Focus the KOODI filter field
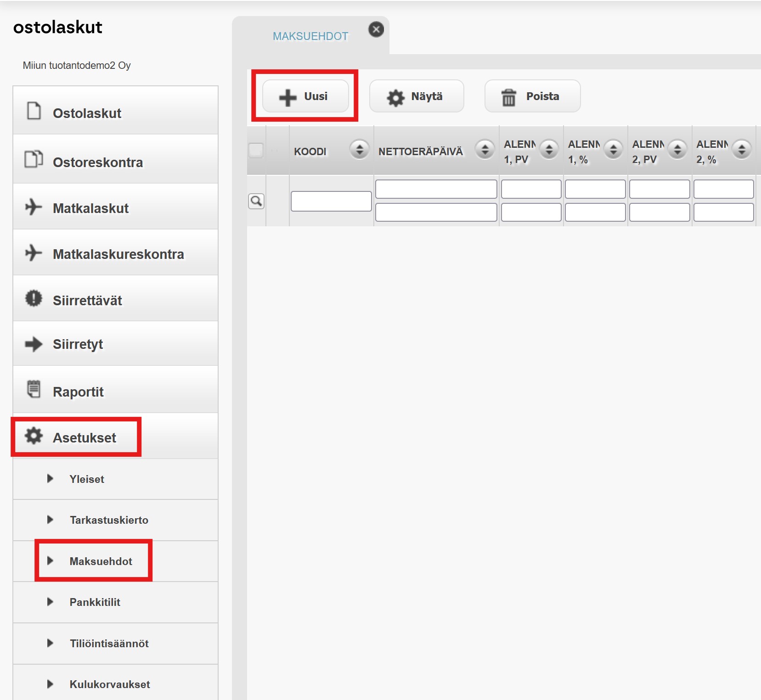761x700 pixels. click(x=331, y=201)
